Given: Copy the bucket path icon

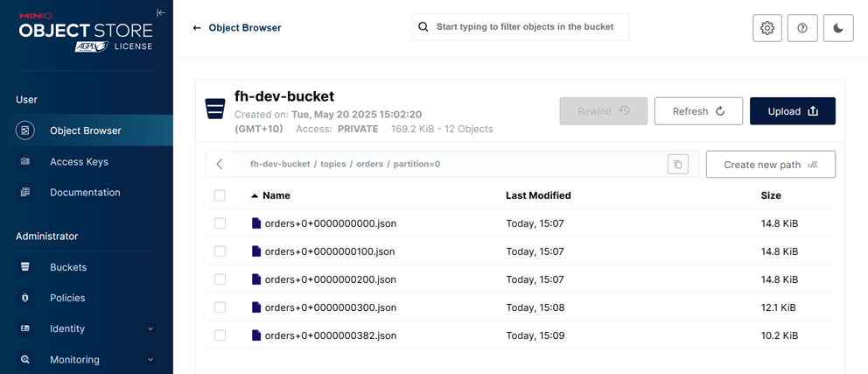Looking at the screenshot, I should click(x=677, y=164).
